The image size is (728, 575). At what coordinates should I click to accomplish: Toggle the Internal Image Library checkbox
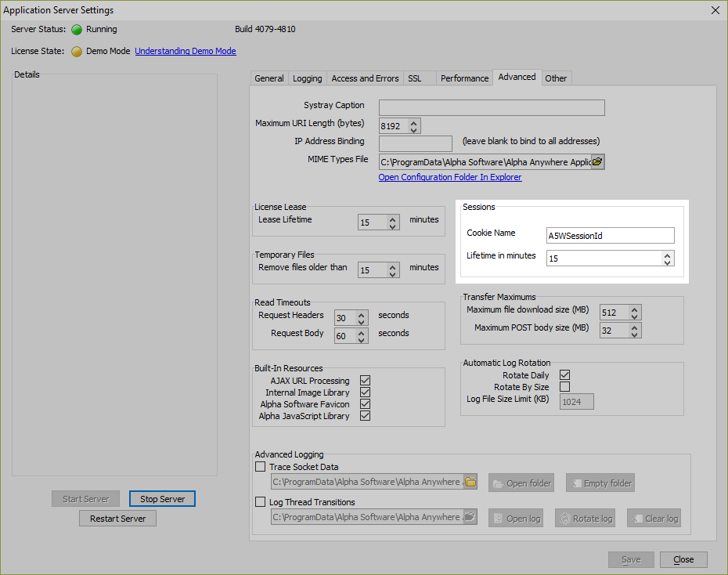[x=365, y=392]
